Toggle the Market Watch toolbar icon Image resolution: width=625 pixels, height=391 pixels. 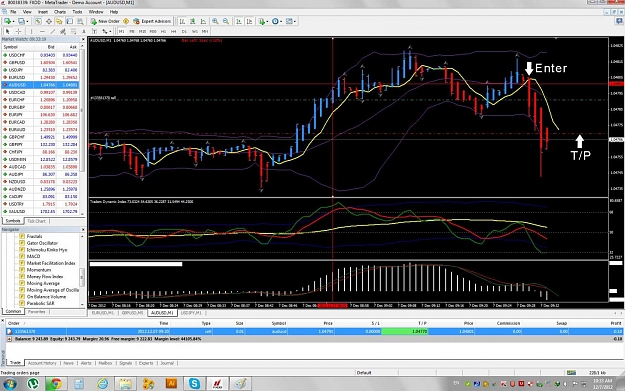click(x=38, y=21)
